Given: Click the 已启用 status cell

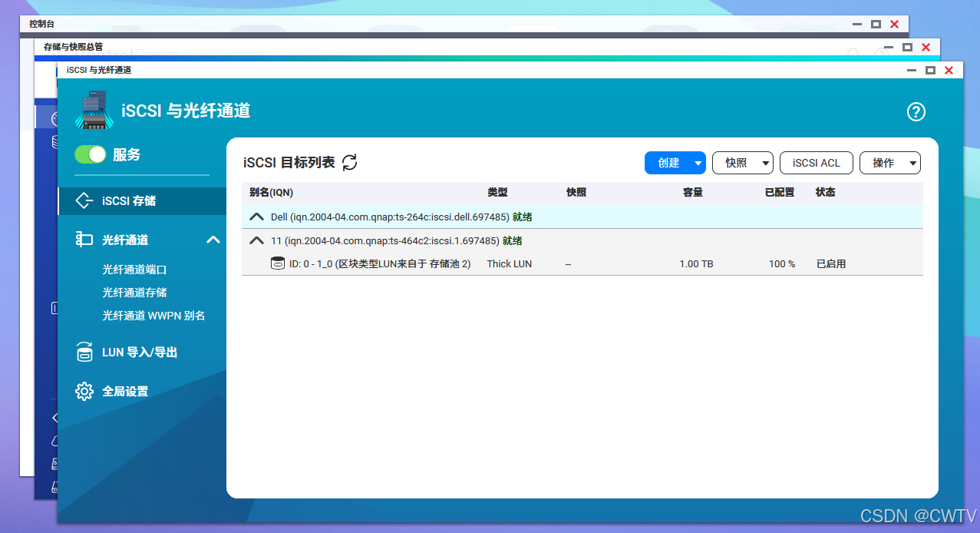Looking at the screenshot, I should tap(831, 263).
